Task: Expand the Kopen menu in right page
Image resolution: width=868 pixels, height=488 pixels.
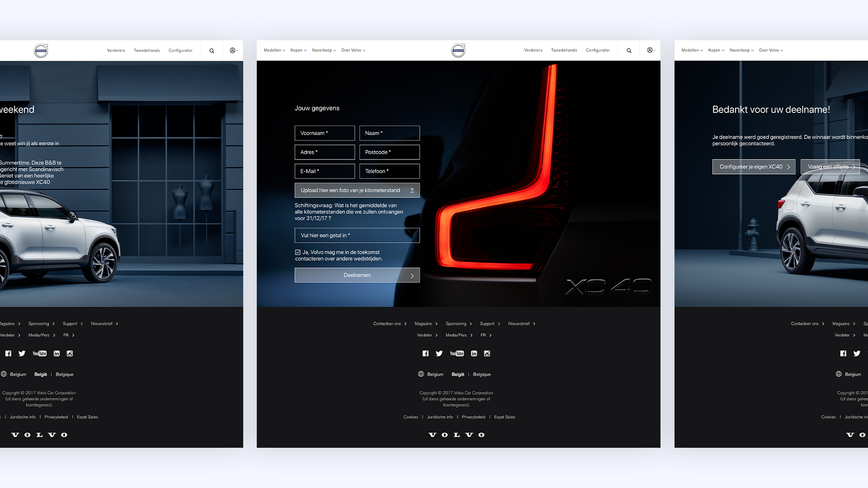Action: (x=716, y=50)
